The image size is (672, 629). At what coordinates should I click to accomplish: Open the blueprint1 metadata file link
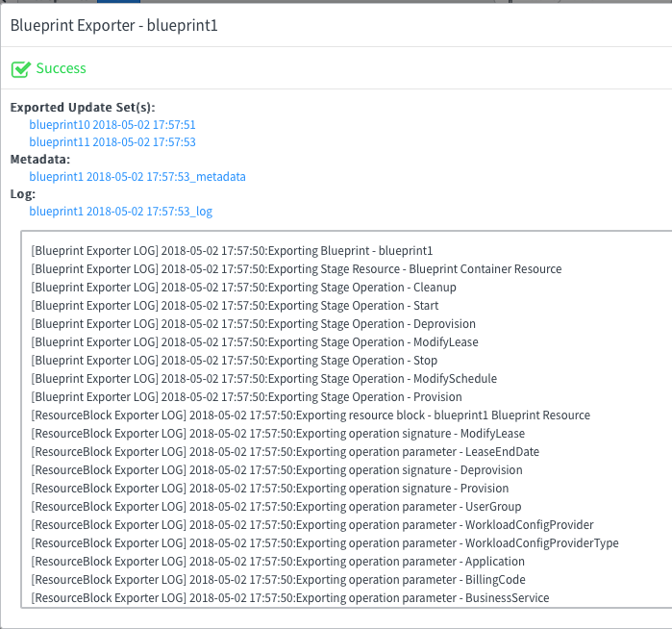point(137,177)
